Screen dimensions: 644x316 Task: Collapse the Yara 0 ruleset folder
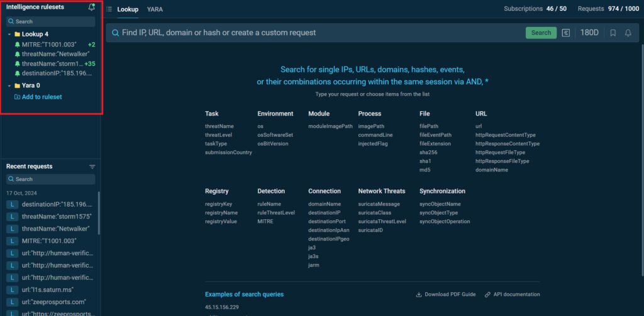point(9,85)
